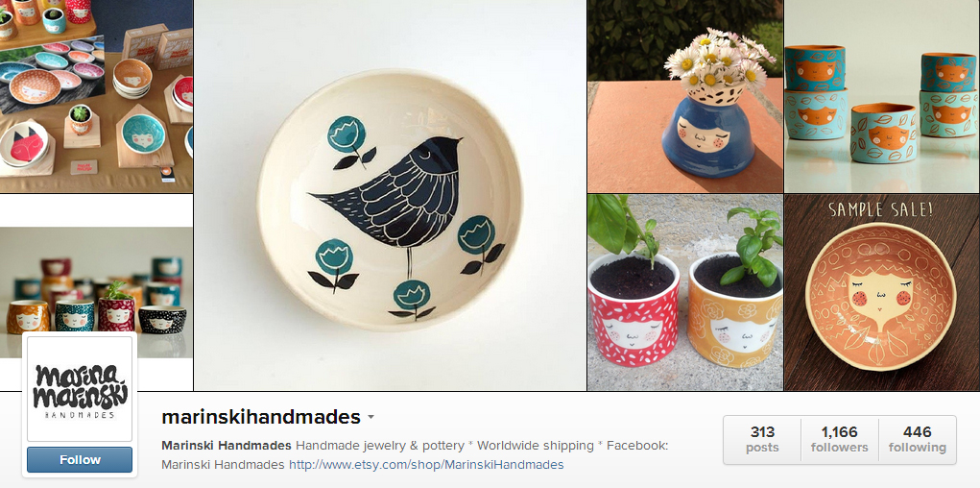Open the Sample Sale bowl photo

882,293
